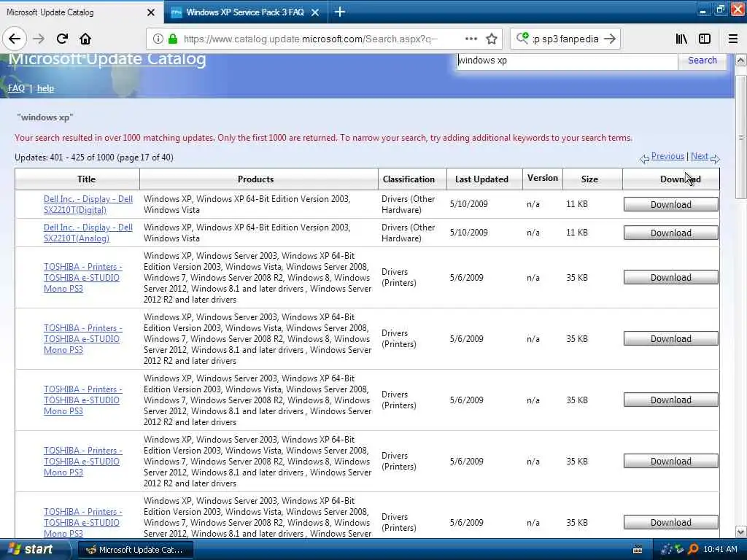Toggle the sidebar view icon
The width and height of the screenshot is (747, 560).
coord(705,39)
